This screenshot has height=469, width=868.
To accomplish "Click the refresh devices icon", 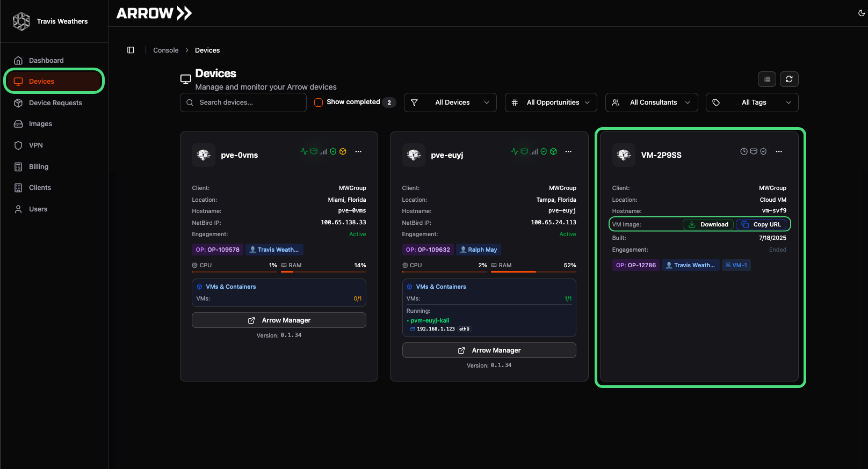I will coord(789,79).
